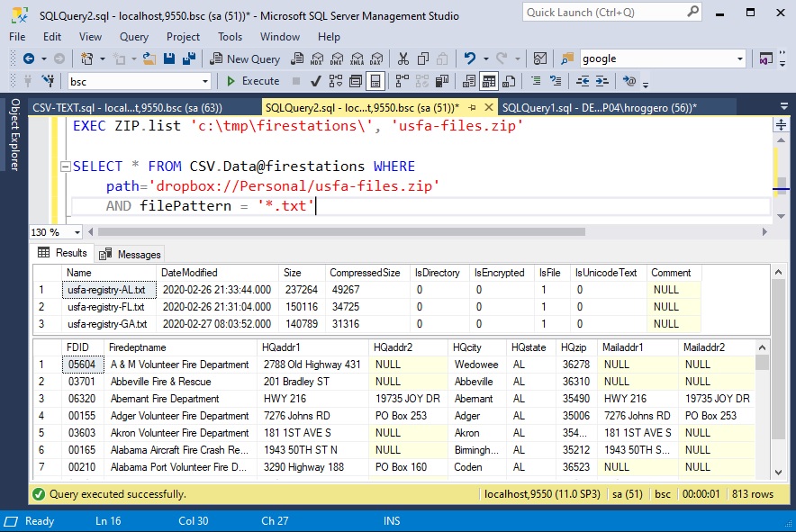Pin the SQLQuery2.sql tab

(472, 108)
